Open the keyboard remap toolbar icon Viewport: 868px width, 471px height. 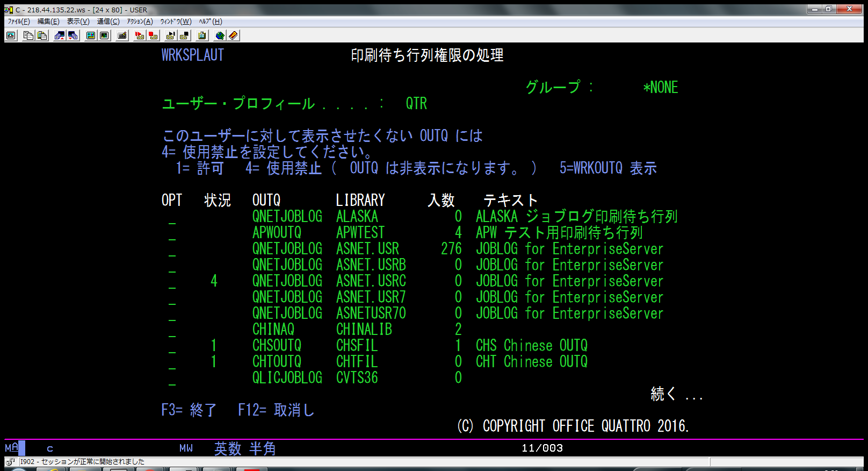(122, 35)
